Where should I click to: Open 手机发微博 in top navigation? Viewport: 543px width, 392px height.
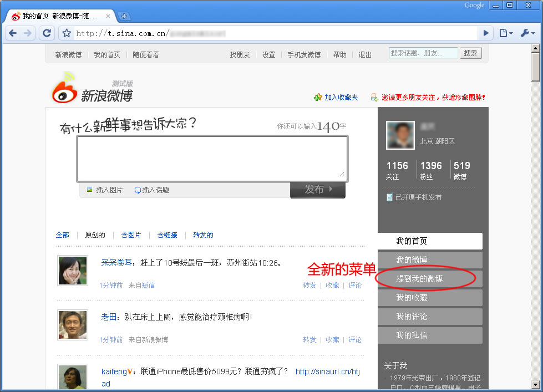tap(304, 55)
